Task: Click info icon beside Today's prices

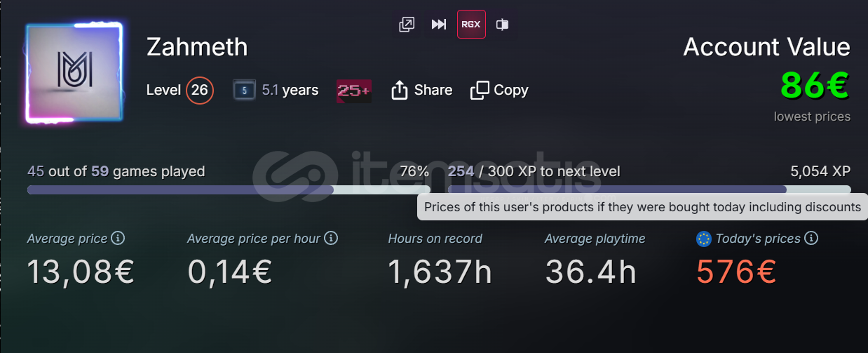Action: tap(811, 239)
